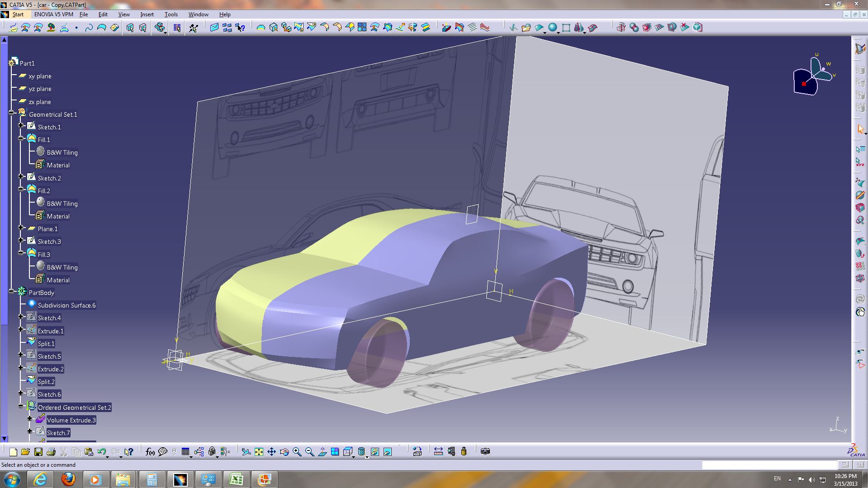The height and width of the screenshot is (488, 868).
Task: Collapse the PartBody tree node
Action: coord(12,291)
